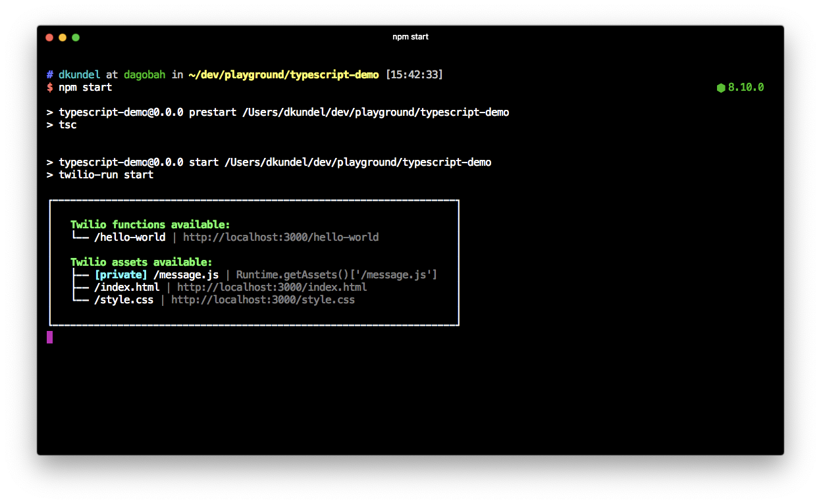
Task: Open the http://localhost:3000/style.css URL
Action: (263, 299)
